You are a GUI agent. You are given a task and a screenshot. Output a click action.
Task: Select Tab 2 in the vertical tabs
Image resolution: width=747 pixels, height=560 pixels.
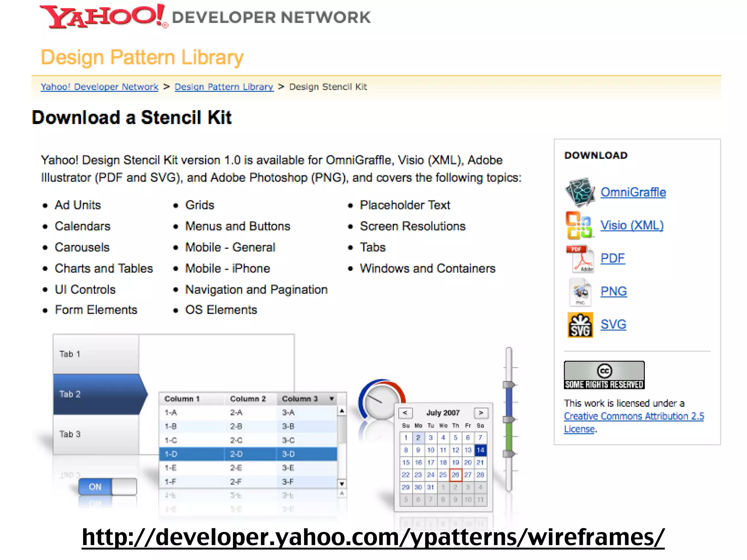pyautogui.click(x=97, y=394)
